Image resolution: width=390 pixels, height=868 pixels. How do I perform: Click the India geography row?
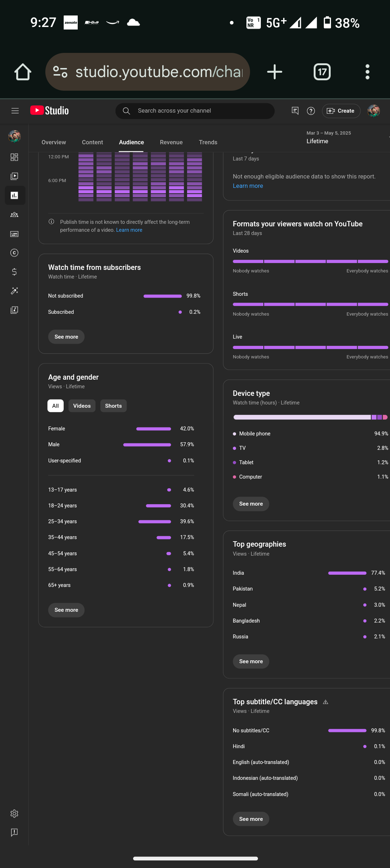coord(309,573)
